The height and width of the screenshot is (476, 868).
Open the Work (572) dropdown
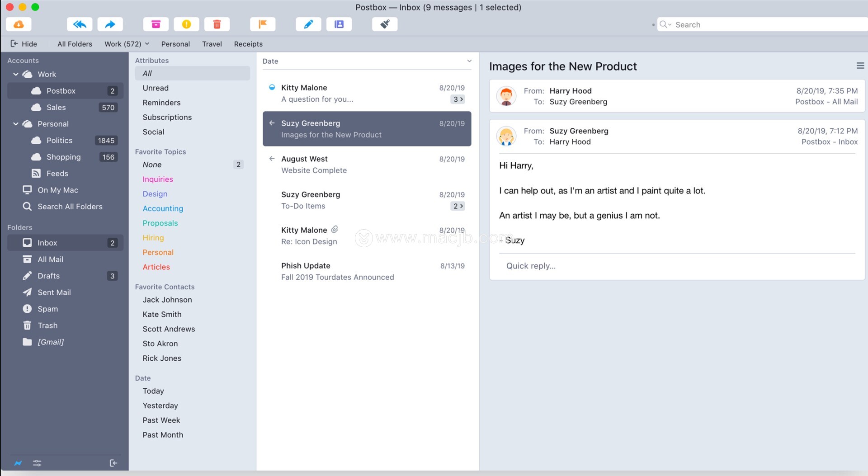point(127,44)
